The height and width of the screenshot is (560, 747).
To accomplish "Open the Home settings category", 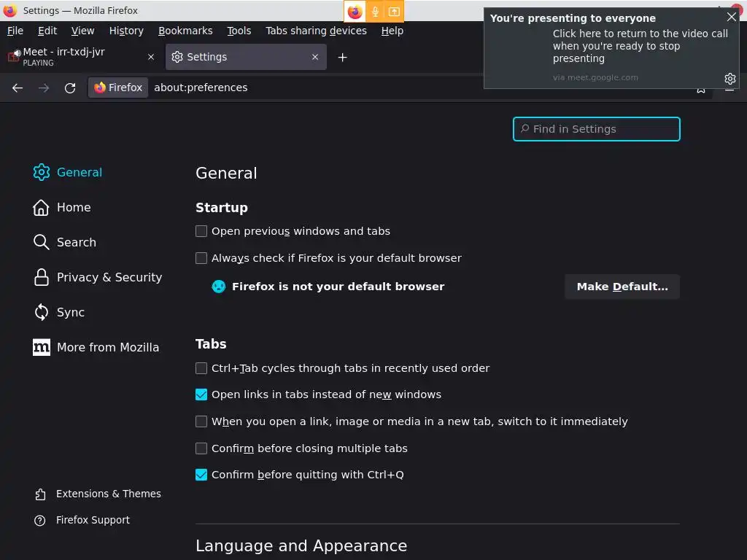I will click(73, 207).
